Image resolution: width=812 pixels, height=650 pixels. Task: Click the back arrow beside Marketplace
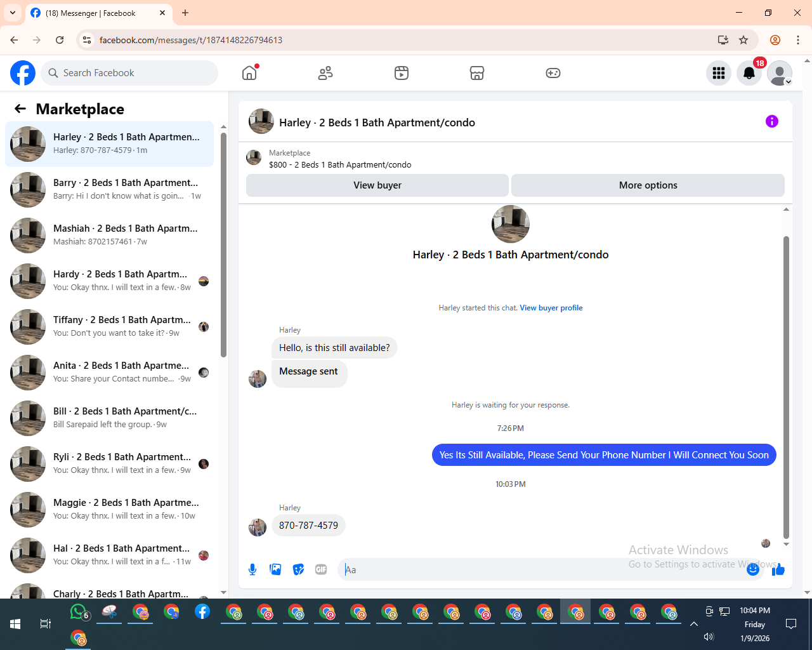20,109
